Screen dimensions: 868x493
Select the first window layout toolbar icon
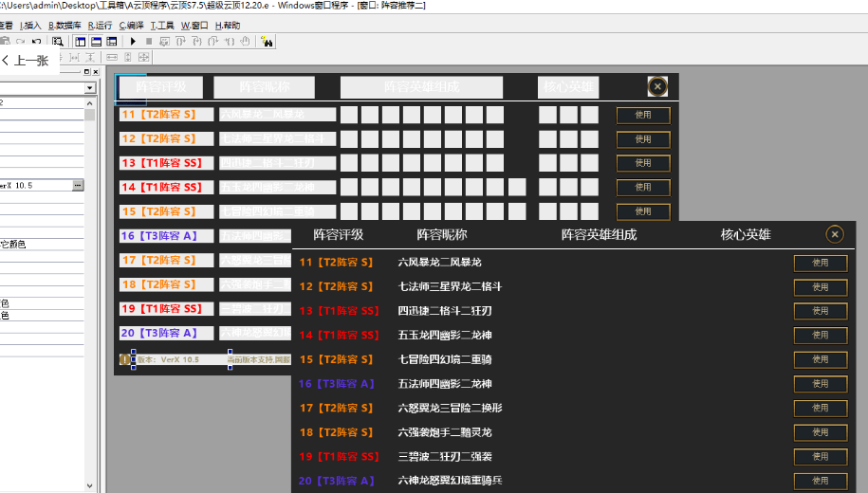(x=81, y=42)
